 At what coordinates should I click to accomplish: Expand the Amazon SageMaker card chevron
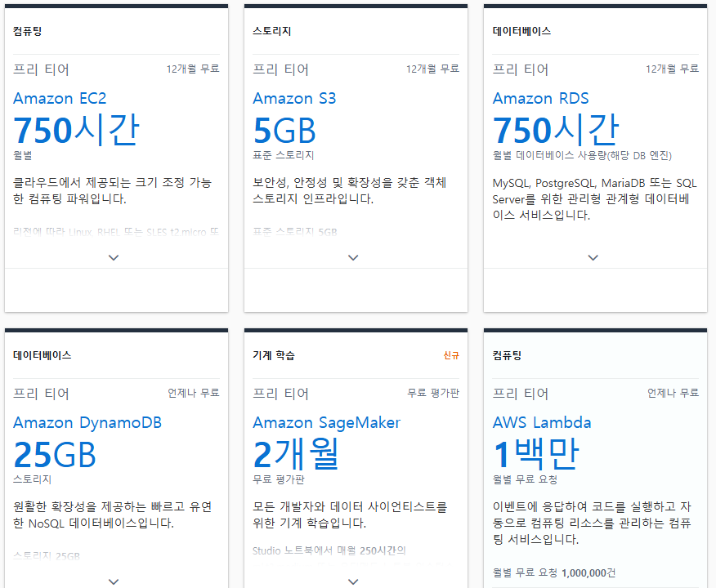point(353,581)
